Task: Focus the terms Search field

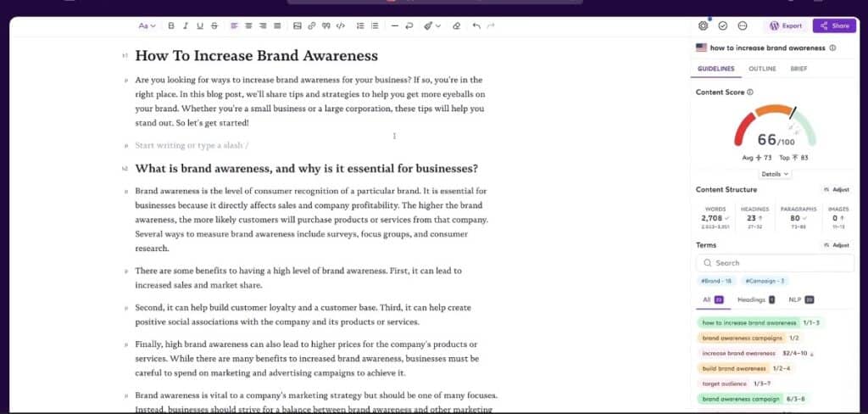Action: pos(775,263)
